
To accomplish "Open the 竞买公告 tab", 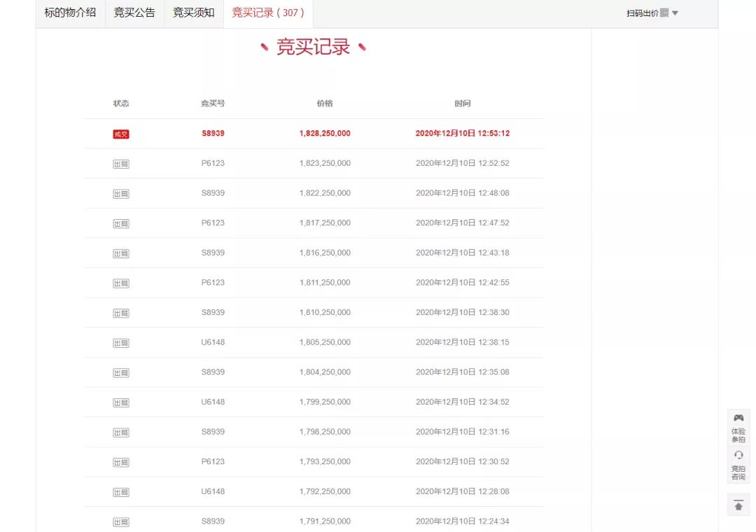I will click(x=134, y=13).
